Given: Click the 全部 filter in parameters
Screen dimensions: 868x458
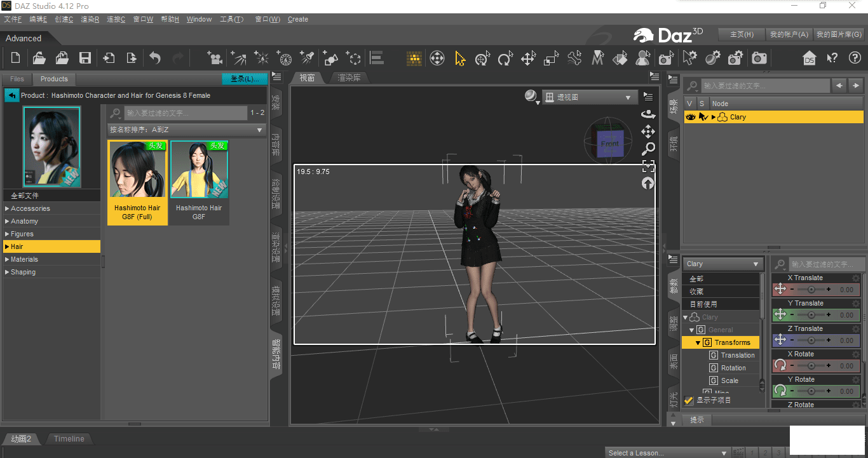Looking at the screenshot, I should (x=721, y=279).
